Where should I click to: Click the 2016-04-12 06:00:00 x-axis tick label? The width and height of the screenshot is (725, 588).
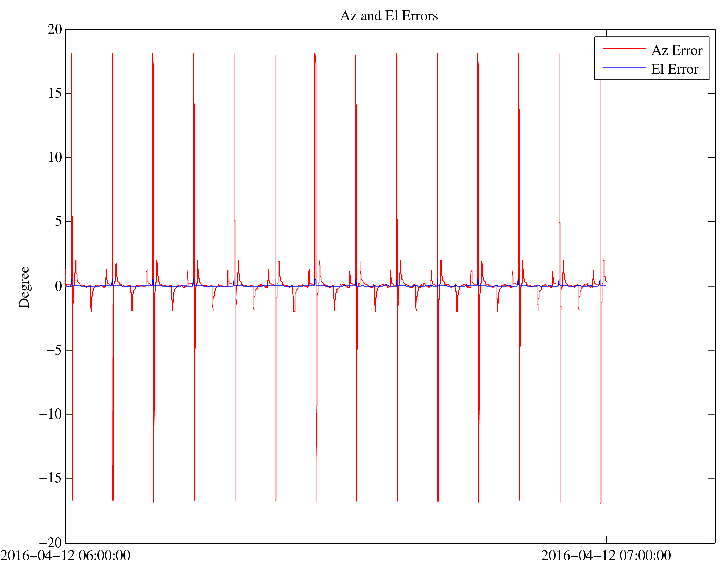point(65,556)
